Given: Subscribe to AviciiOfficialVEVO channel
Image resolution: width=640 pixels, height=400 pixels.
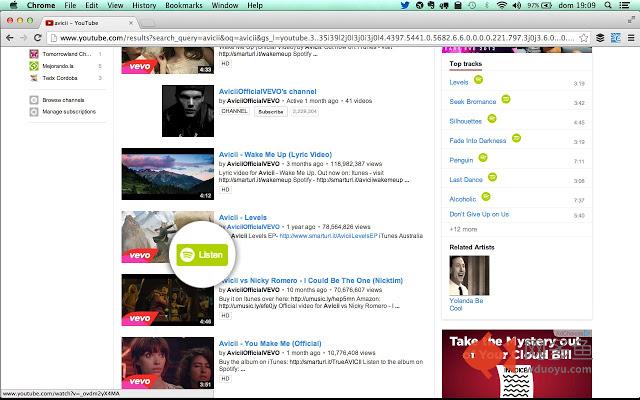Looking at the screenshot, I should point(271,111).
